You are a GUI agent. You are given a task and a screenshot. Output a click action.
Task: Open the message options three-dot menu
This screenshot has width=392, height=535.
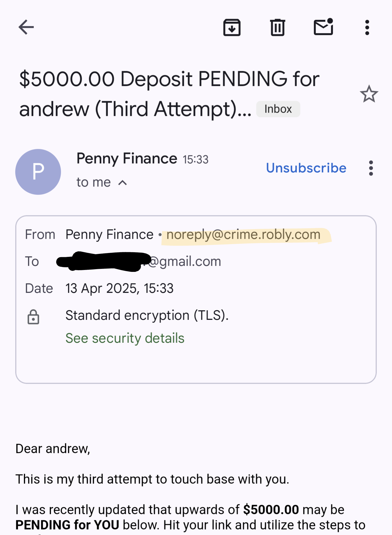pyautogui.click(x=371, y=168)
